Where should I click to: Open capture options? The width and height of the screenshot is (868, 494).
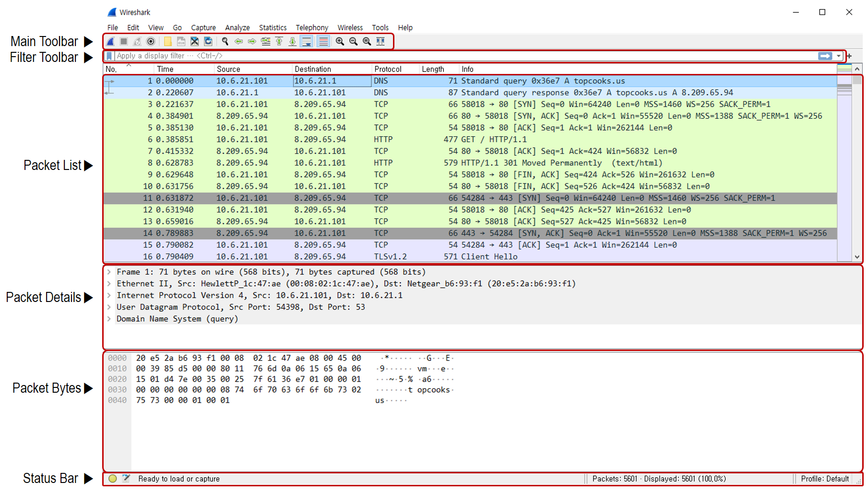151,42
